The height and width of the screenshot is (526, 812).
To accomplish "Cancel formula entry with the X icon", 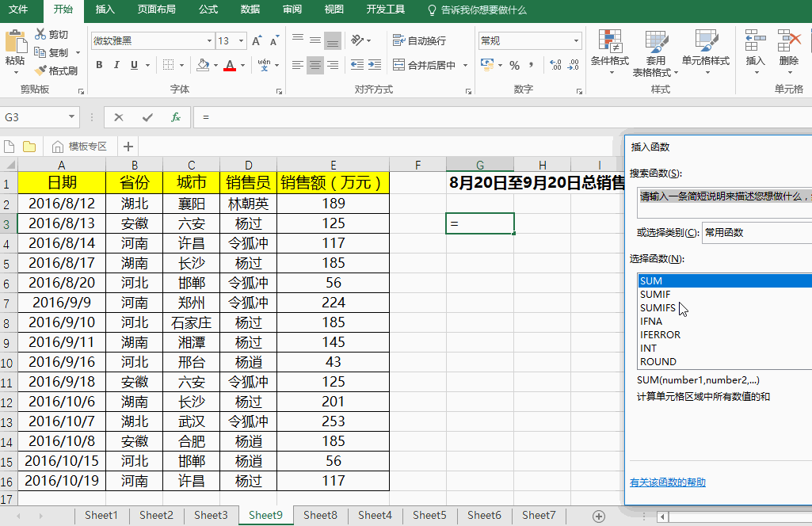I will [x=119, y=117].
